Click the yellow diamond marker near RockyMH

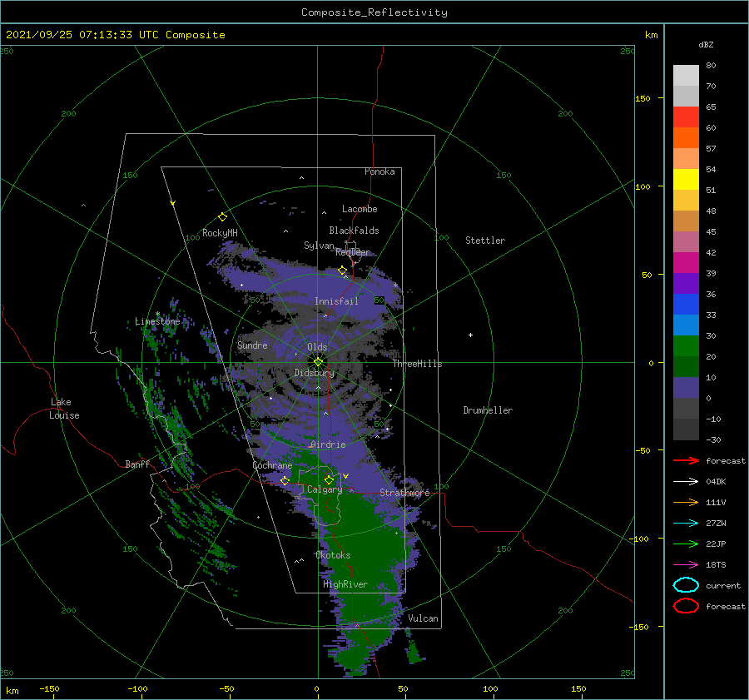click(222, 217)
